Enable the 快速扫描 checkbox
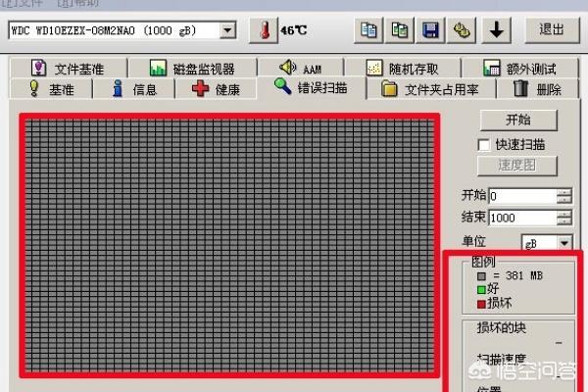 483,144
